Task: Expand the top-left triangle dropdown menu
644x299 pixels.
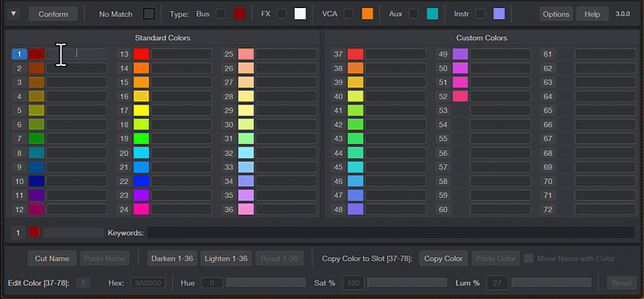Action: pos(14,14)
